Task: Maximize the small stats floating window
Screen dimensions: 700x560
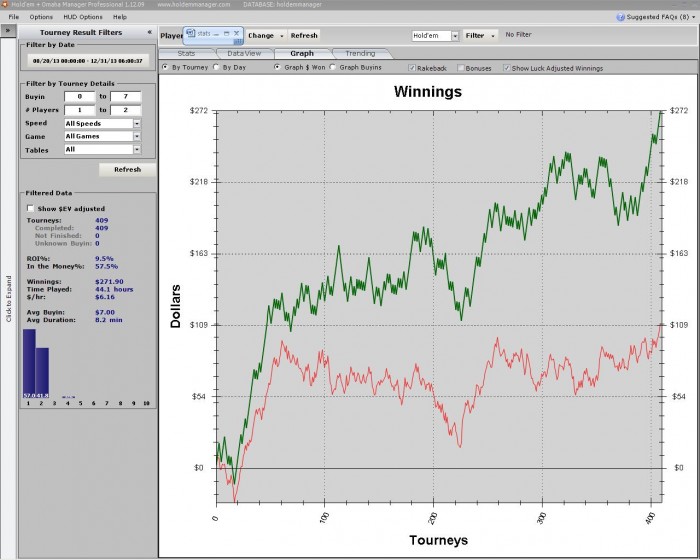Action: pos(226,33)
